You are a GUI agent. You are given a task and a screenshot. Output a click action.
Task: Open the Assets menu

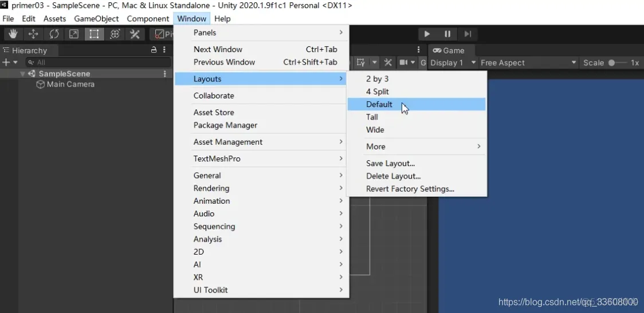pos(54,19)
